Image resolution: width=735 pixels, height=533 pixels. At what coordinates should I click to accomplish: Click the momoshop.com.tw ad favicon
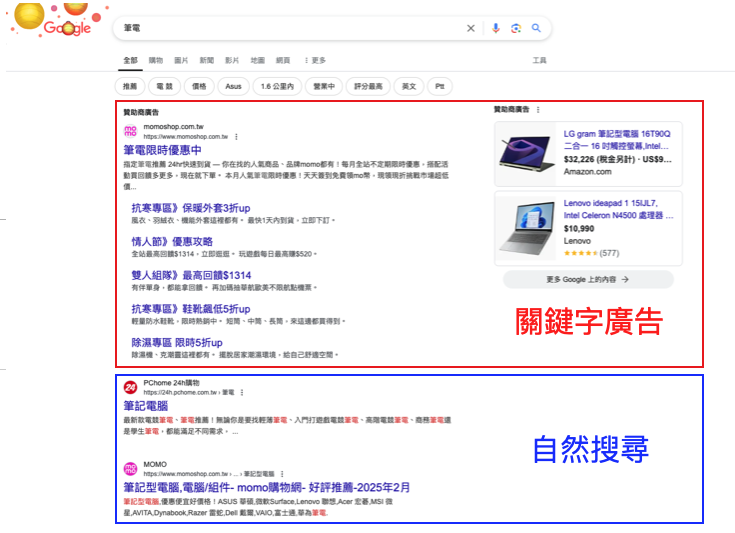pos(130,131)
